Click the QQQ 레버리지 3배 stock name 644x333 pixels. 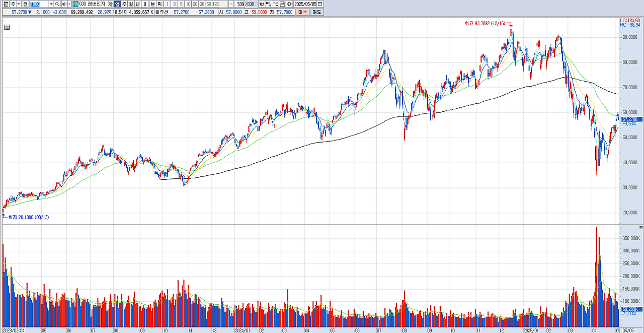96,4
